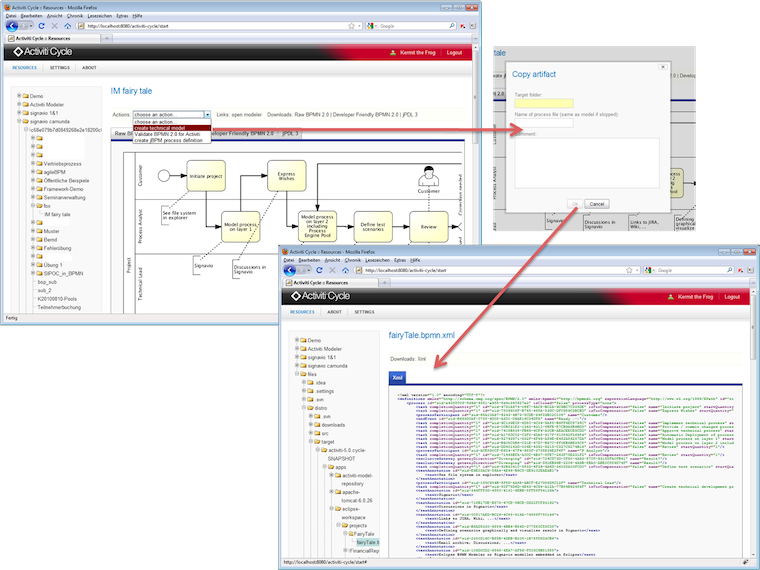Click the Demo folder icon in top window tree
Viewport: 760px width, 570px height.
coord(26,96)
